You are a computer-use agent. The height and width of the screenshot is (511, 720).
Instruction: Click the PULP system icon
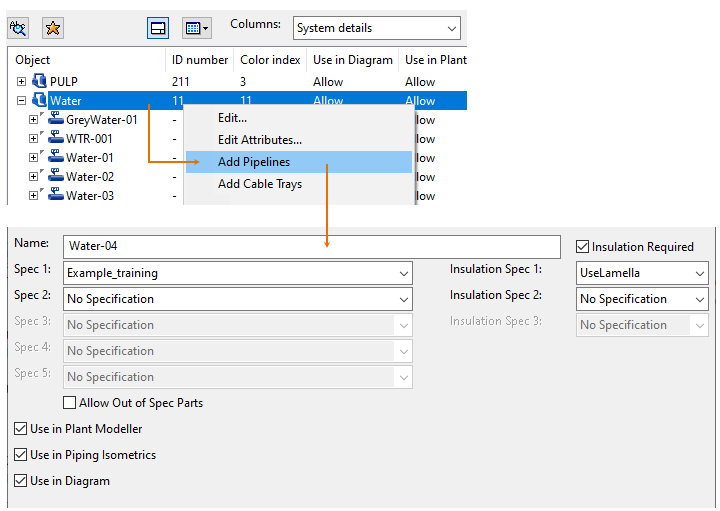[x=40, y=82]
